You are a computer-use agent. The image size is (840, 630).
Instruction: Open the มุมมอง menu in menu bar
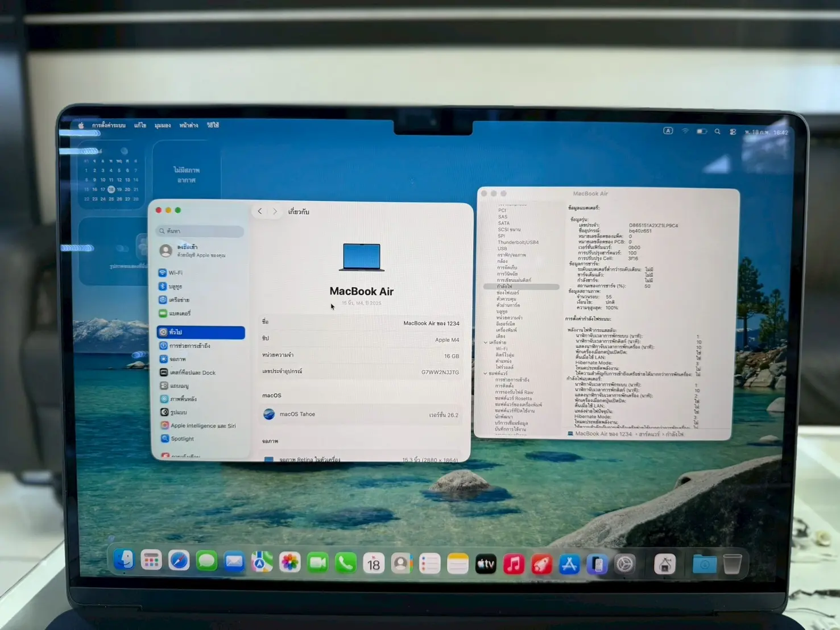point(163,125)
